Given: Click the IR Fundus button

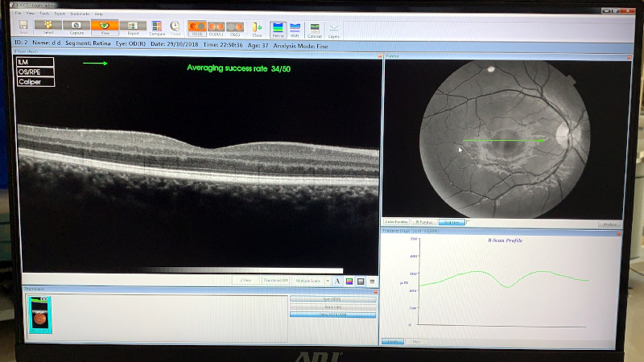Looking at the screenshot, I should coord(425,222).
